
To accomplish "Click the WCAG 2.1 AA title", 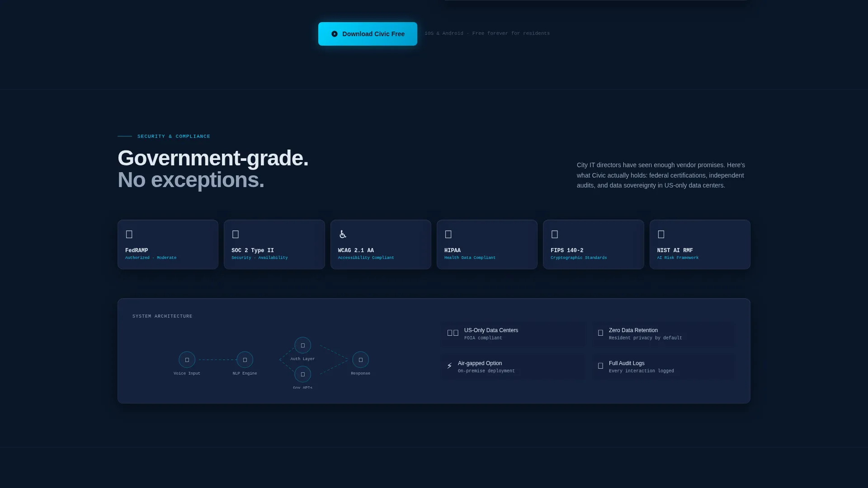I will point(356,250).
